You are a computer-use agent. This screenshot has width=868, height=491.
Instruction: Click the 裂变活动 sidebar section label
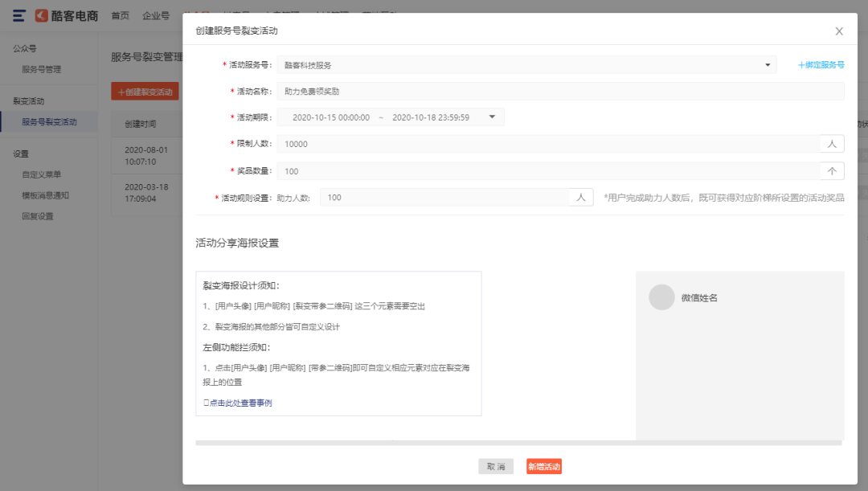(x=29, y=101)
